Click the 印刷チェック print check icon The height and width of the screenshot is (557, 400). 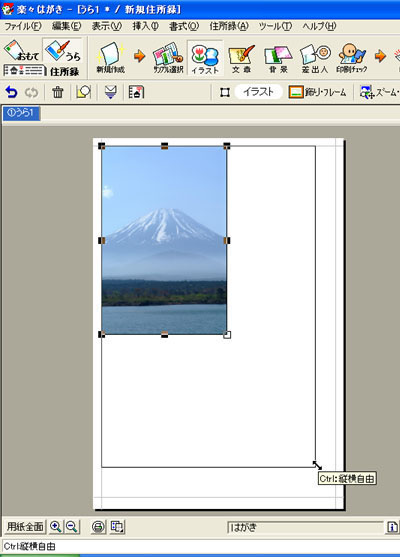tap(352, 58)
